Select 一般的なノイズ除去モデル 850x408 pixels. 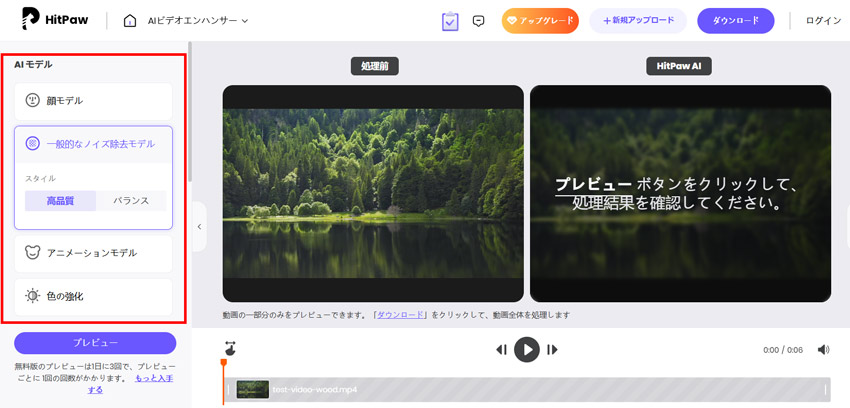pyautogui.click(x=93, y=144)
